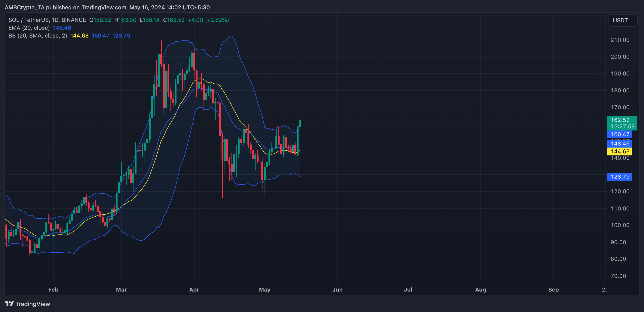This screenshot has height=312, width=644.
Task: Click the Aug label on time axis
Action: click(481, 290)
